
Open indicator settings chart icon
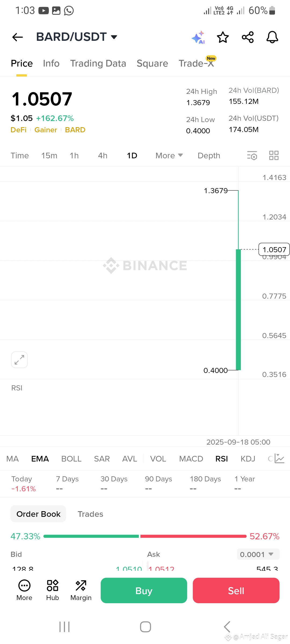coord(279,459)
